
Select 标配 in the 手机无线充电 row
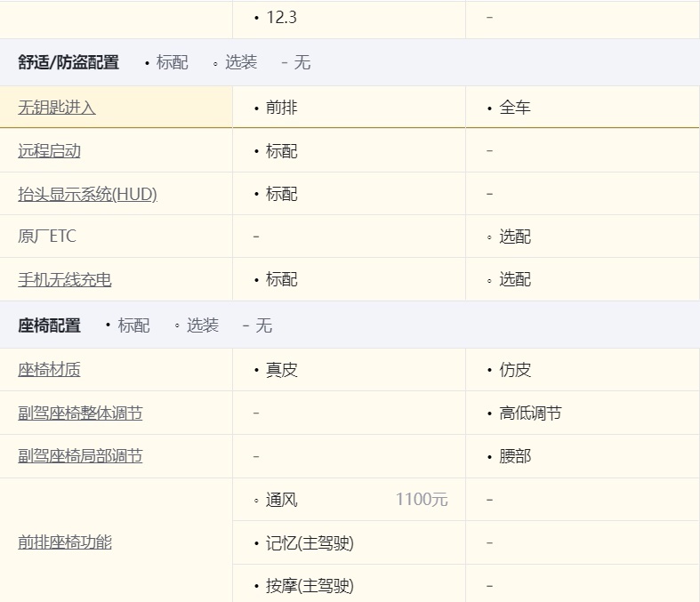click(x=281, y=280)
